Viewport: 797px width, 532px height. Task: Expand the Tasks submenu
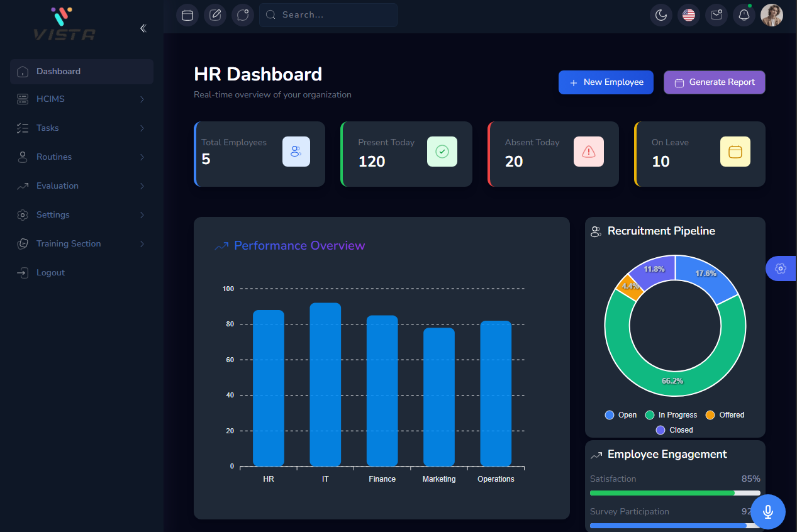pos(82,128)
